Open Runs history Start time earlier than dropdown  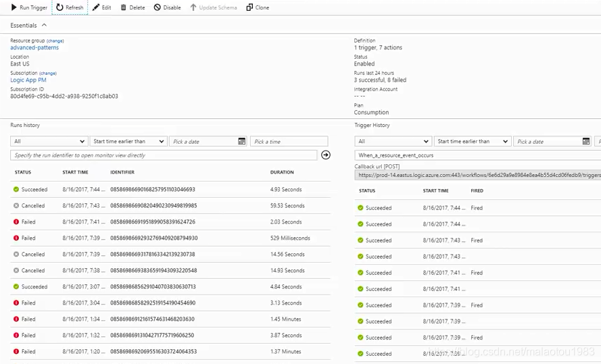[x=128, y=141]
